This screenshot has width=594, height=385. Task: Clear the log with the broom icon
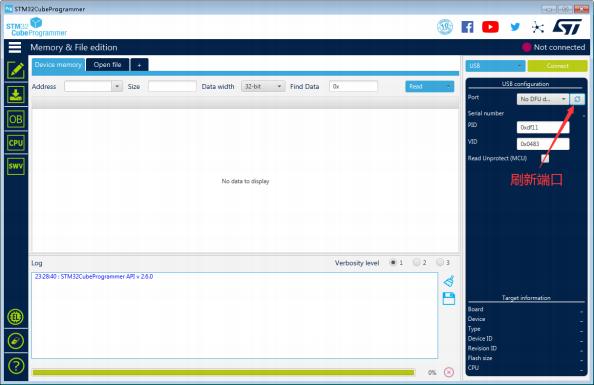[449, 281]
